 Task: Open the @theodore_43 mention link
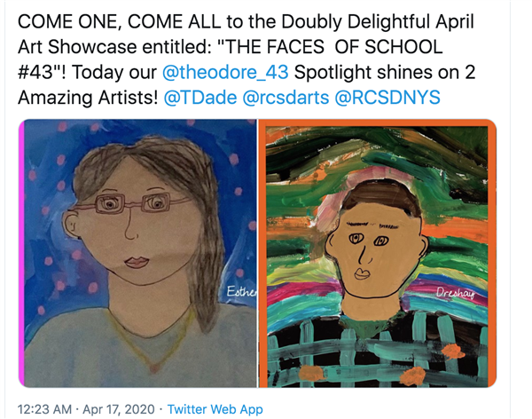pyautogui.click(x=225, y=73)
